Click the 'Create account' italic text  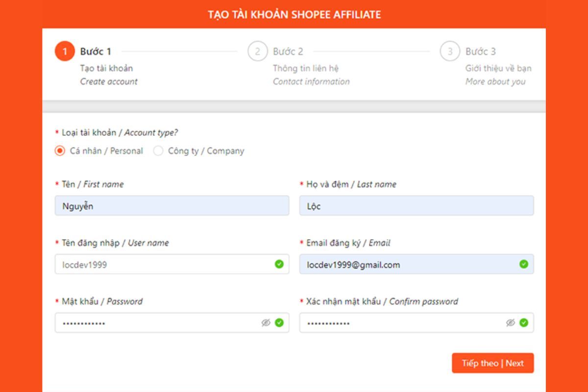(109, 82)
